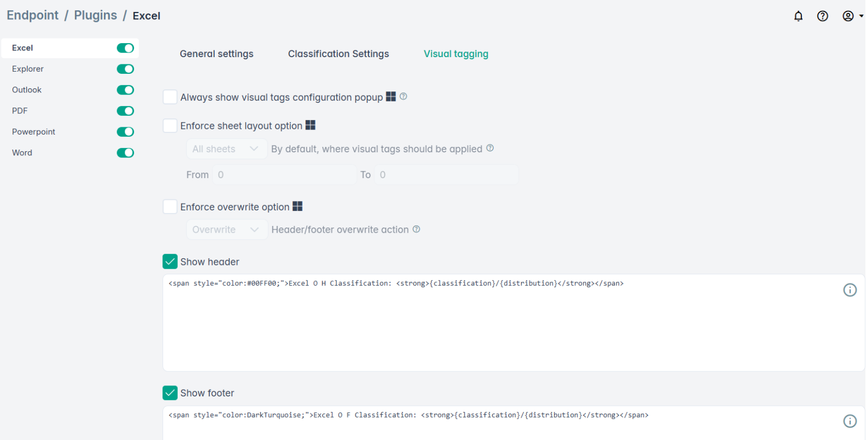Click inside the Show header HTML editor

pyautogui.click(x=514, y=323)
